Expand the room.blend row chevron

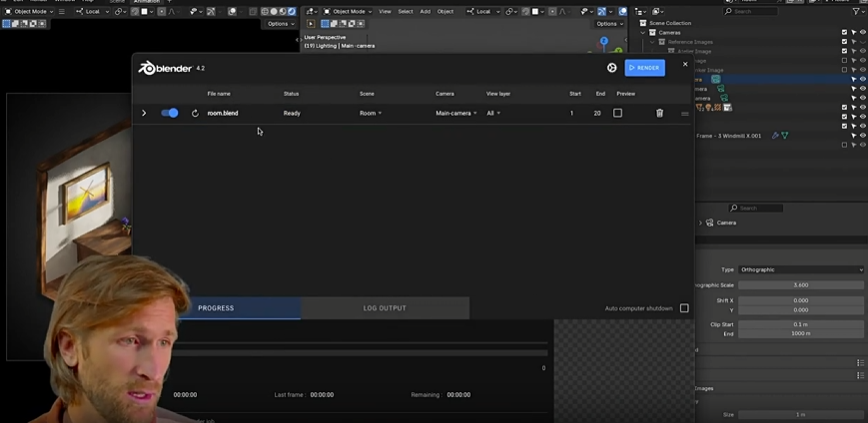144,113
